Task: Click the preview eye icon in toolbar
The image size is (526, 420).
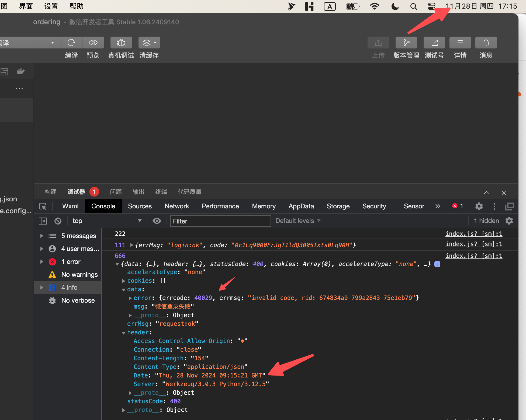Action: tap(93, 43)
